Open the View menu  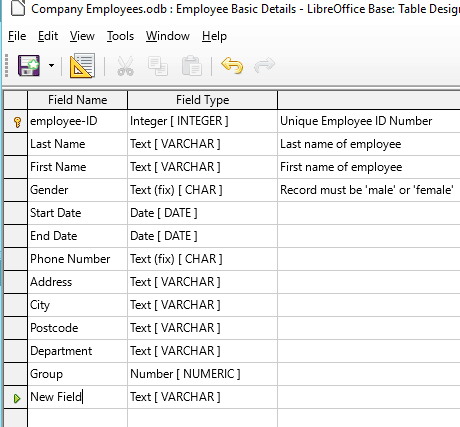tap(82, 36)
